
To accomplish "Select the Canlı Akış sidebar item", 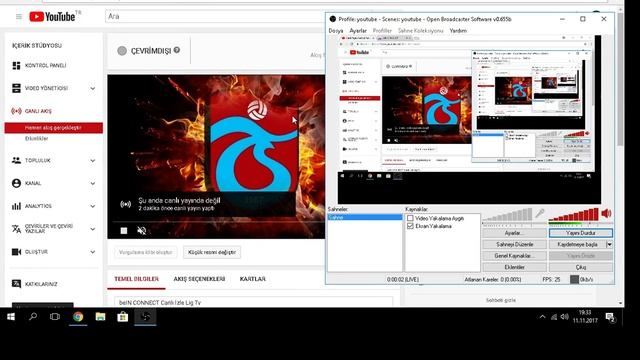I will coord(38,111).
